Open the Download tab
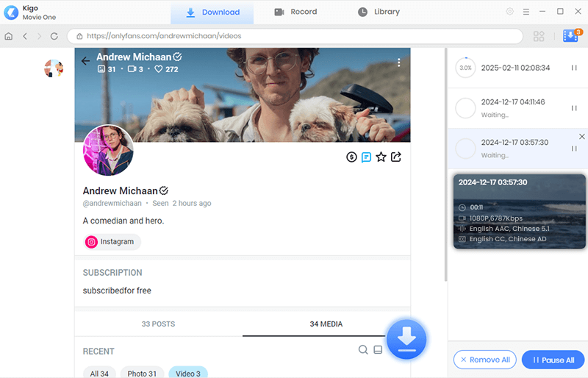 point(212,13)
